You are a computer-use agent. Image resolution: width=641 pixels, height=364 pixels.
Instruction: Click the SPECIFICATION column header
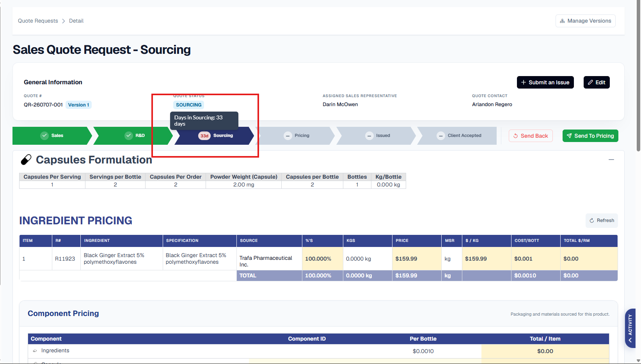click(199, 241)
